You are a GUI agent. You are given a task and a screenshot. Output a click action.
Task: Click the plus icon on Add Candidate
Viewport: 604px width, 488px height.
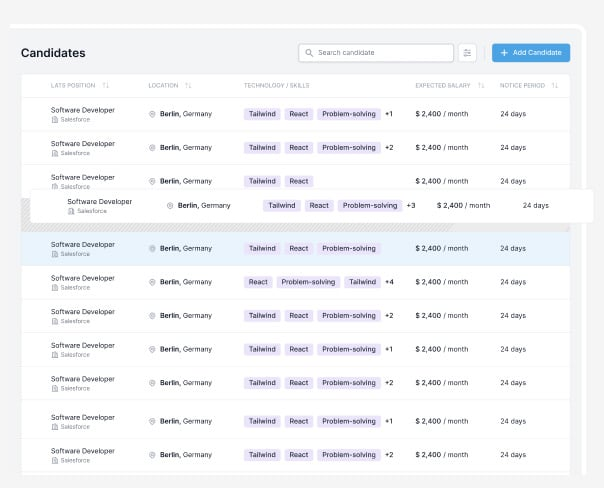pyautogui.click(x=504, y=52)
